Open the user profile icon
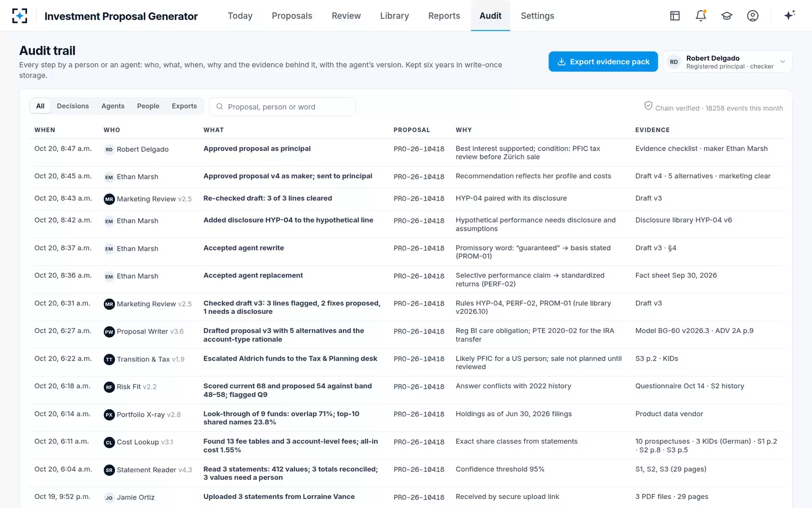Screen dimensions: 812x508 coord(753,16)
